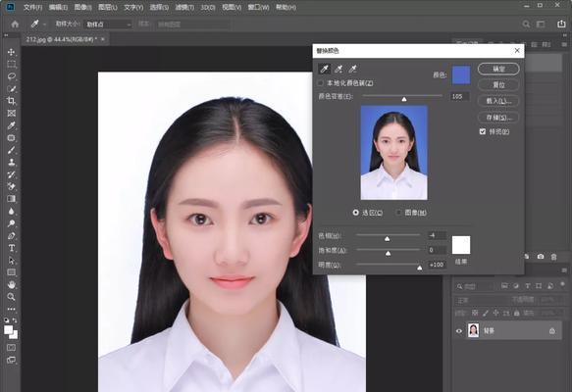Select the Move tool

point(12,52)
